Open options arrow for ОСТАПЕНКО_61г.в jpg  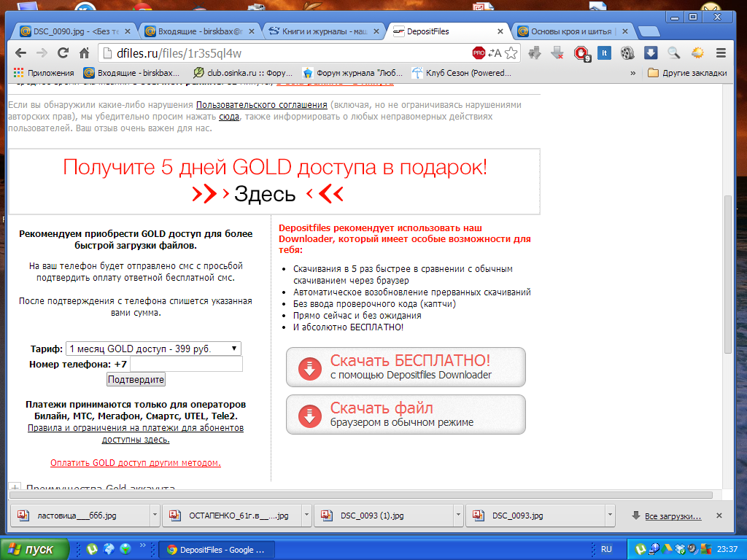click(307, 516)
